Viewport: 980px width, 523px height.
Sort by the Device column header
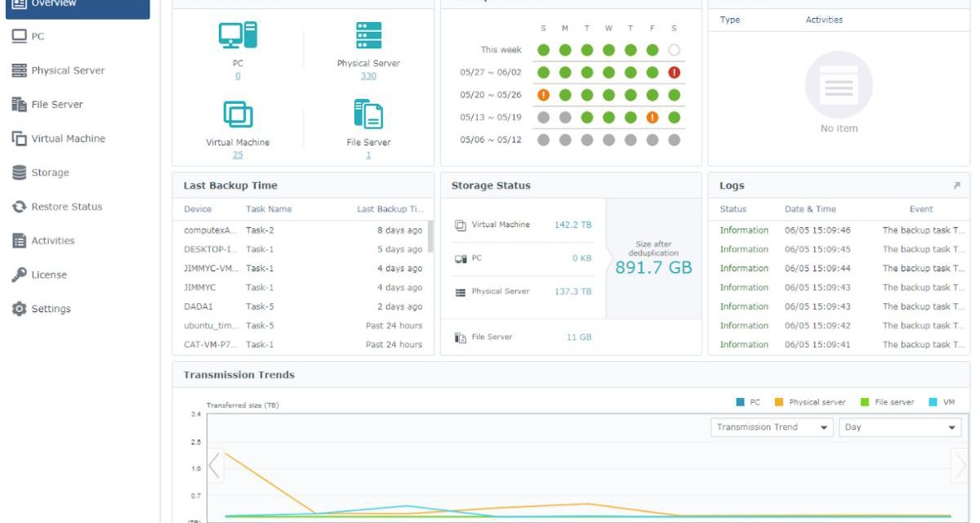198,209
